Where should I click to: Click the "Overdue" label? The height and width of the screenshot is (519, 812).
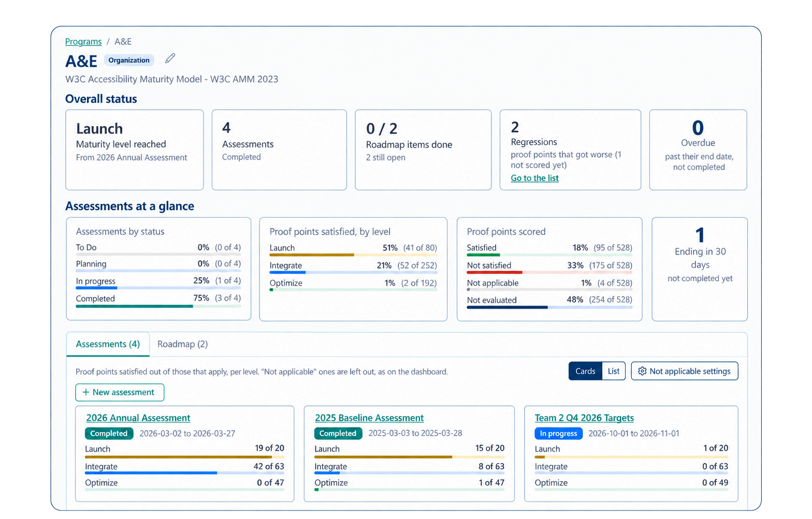click(698, 143)
